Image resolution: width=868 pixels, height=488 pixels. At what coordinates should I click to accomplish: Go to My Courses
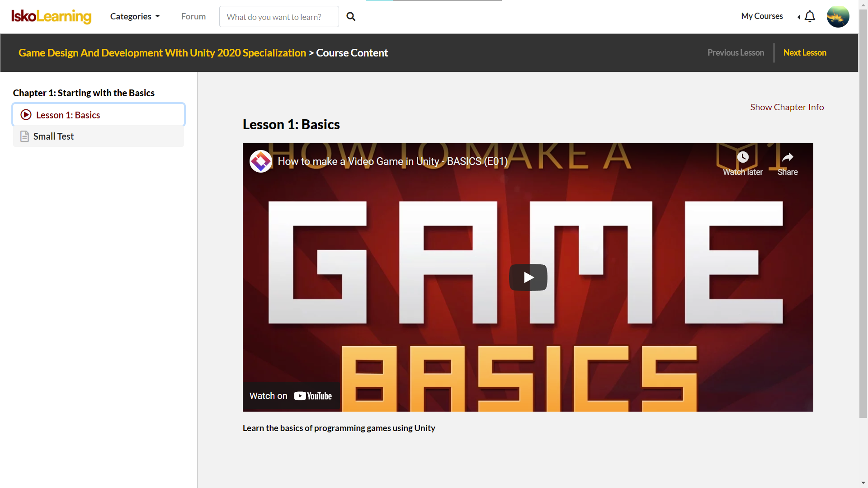[762, 16]
